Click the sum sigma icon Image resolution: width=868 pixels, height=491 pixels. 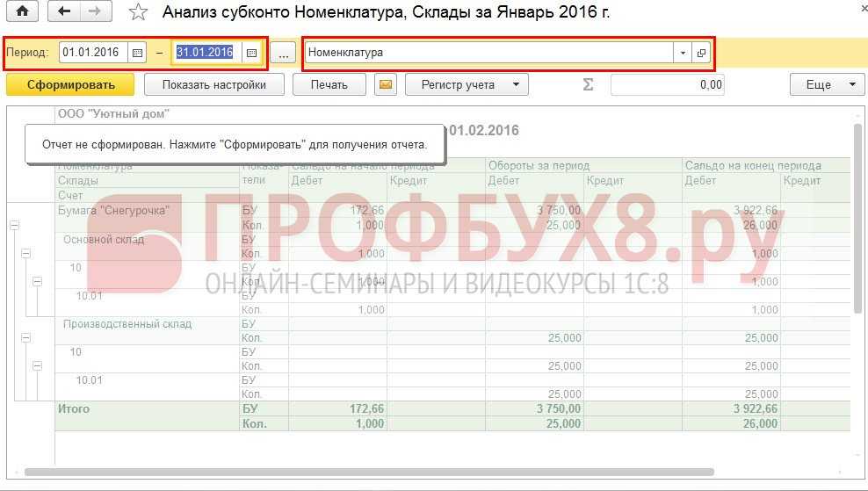click(588, 84)
